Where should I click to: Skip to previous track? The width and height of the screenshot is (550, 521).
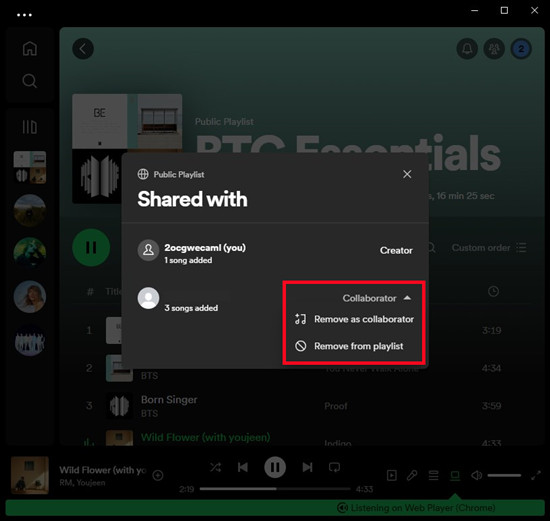[243, 467]
